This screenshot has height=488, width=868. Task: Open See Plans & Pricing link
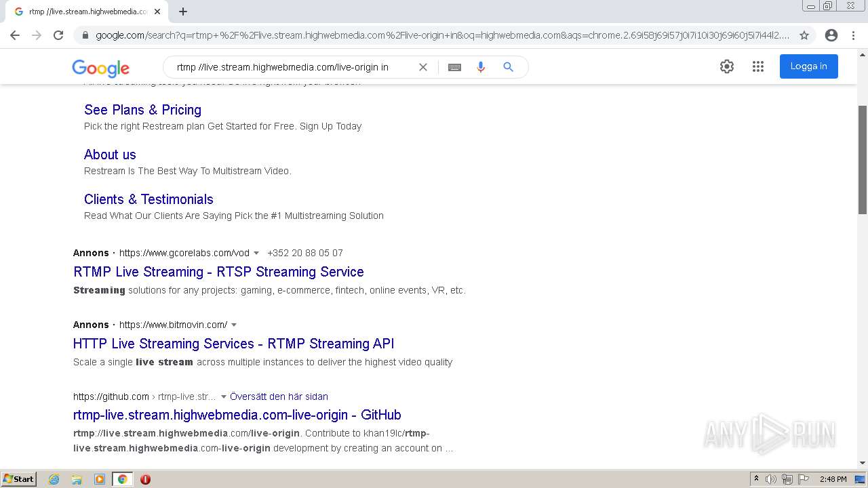click(142, 110)
